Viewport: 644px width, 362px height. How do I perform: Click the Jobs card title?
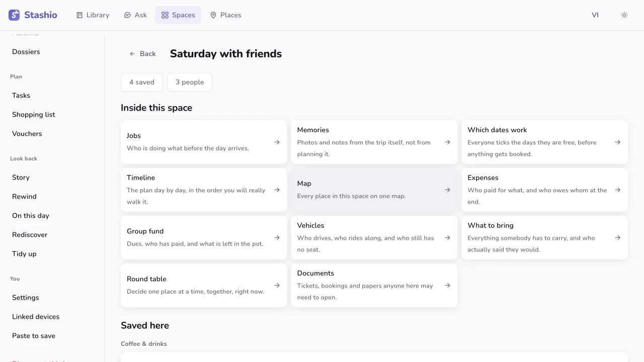point(134,136)
